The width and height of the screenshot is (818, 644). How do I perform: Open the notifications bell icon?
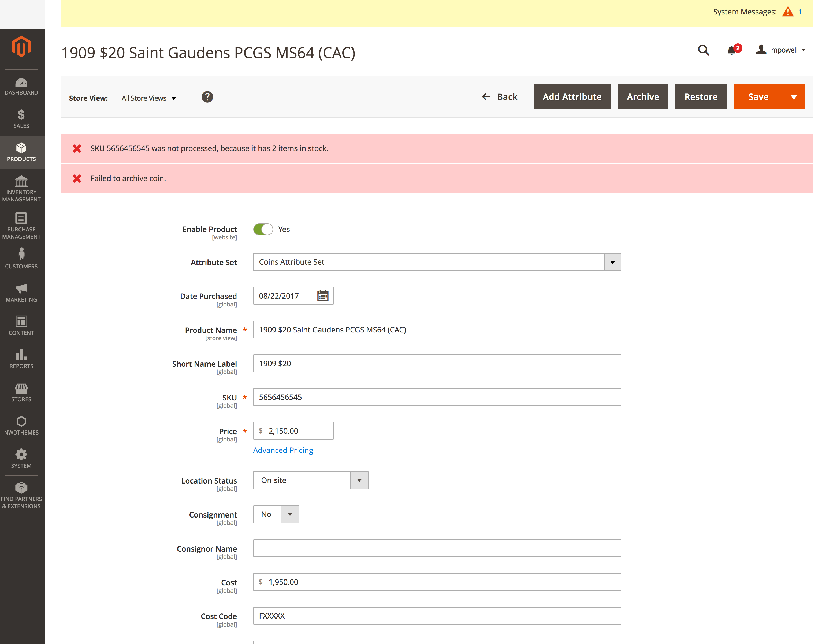coord(732,50)
